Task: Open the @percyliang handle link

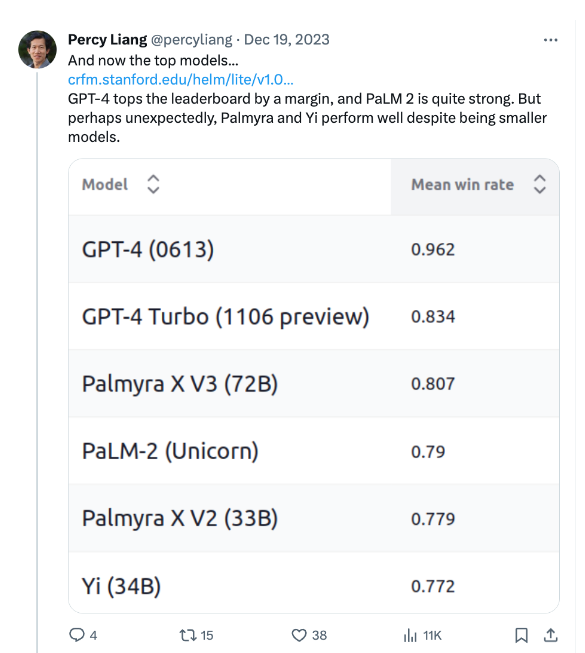Action: (x=192, y=40)
